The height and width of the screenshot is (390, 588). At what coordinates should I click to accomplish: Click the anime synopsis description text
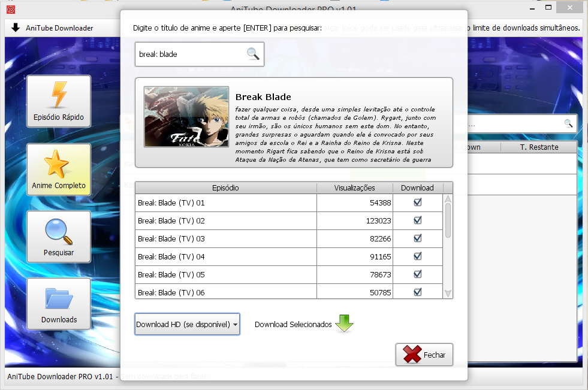335,135
